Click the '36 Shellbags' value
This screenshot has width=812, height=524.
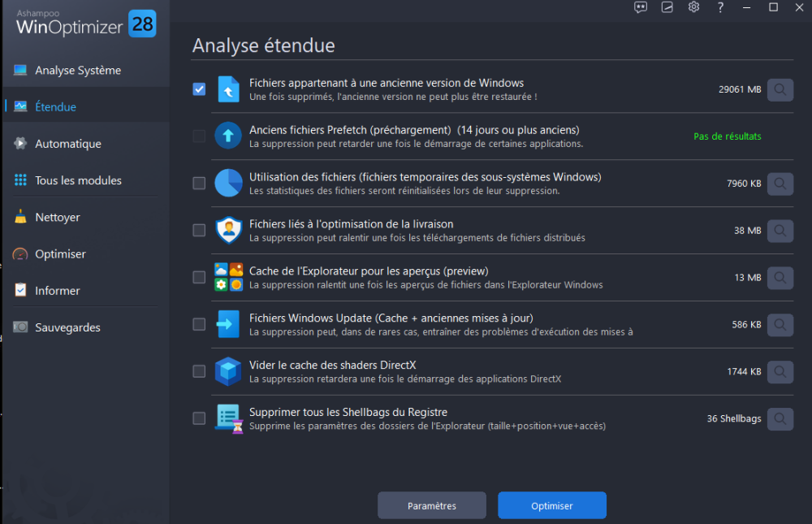coord(734,418)
